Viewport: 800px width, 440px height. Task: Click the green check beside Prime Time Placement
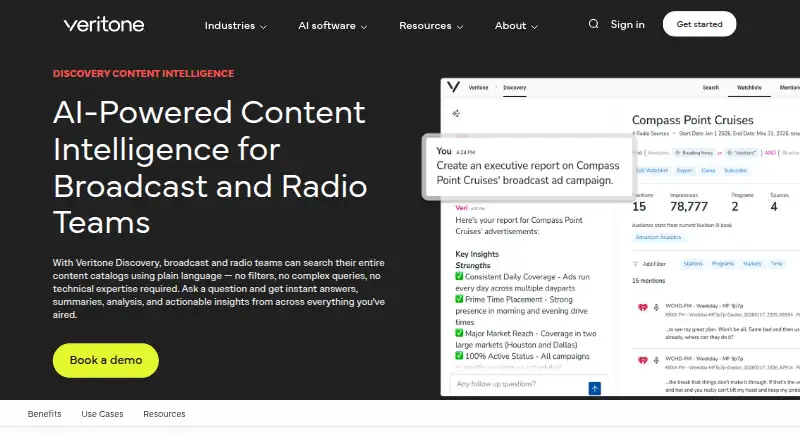[x=459, y=299]
